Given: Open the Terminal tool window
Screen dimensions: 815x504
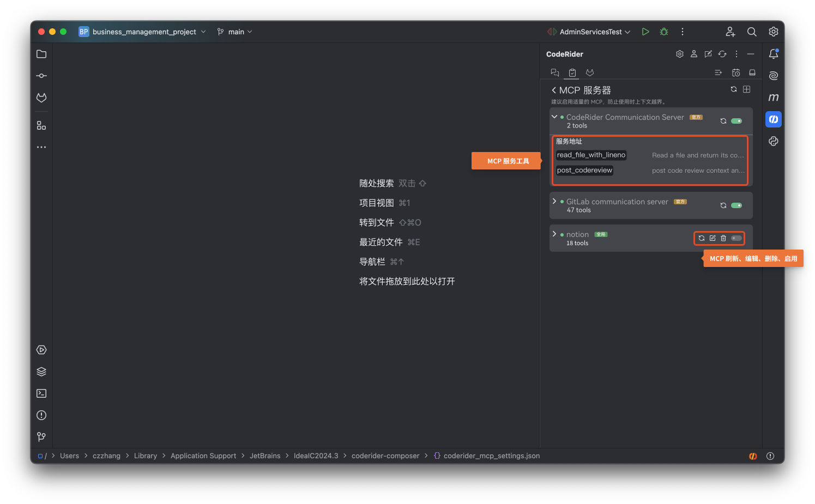Looking at the screenshot, I should click(41, 393).
